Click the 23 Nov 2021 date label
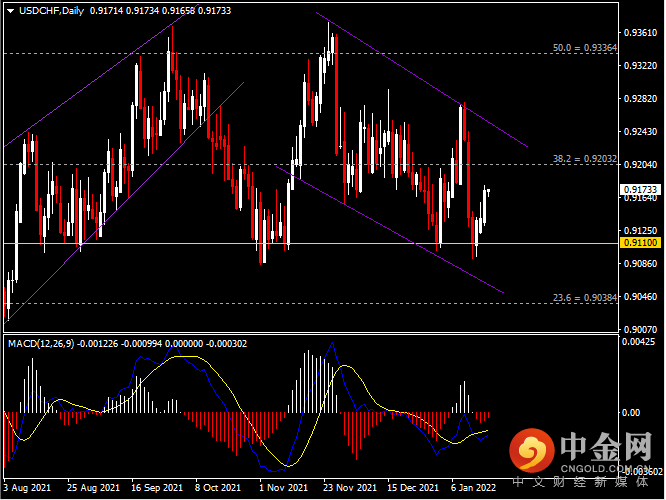 coord(345,488)
